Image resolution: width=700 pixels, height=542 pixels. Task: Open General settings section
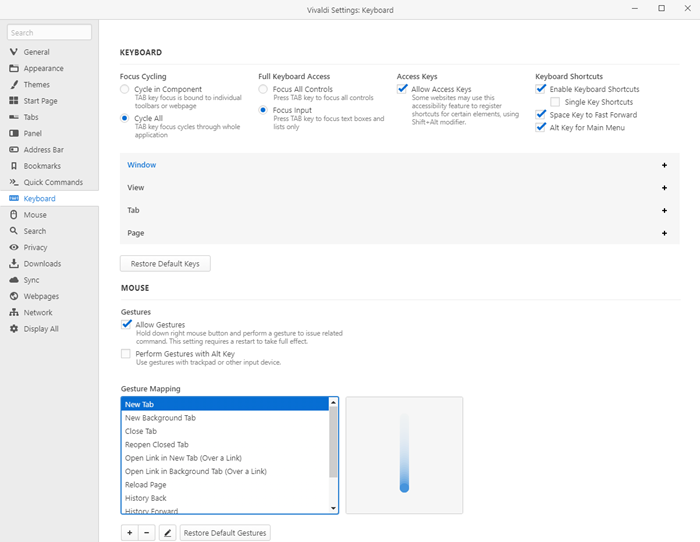49,52
